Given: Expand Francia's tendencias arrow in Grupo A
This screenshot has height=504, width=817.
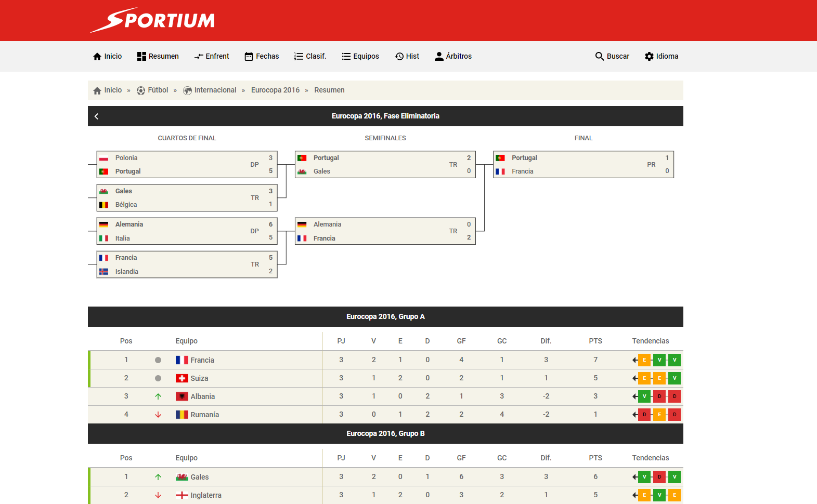Looking at the screenshot, I should (x=635, y=360).
